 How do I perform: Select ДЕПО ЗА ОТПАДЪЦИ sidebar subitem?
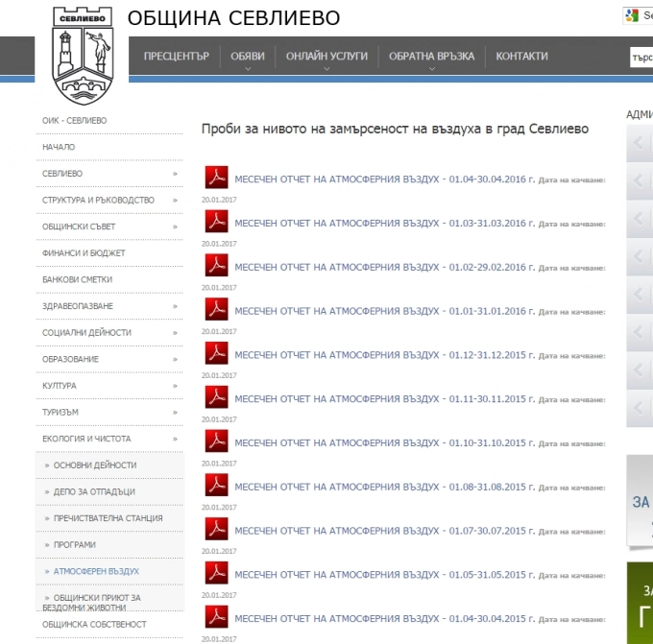(94, 491)
